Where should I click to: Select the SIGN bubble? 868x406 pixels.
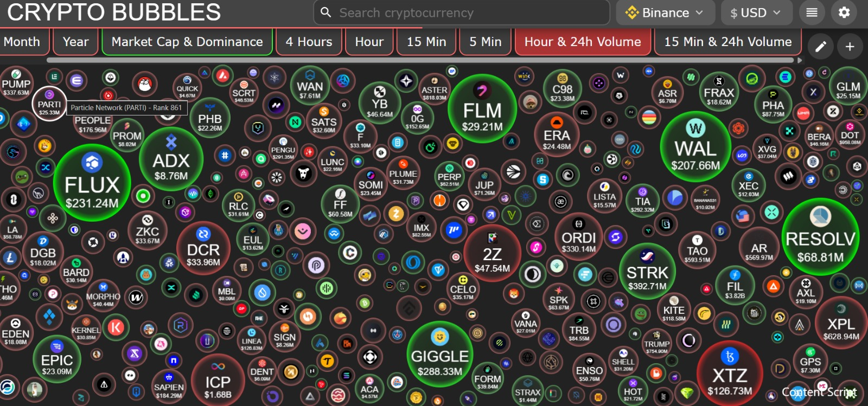(285, 336)
